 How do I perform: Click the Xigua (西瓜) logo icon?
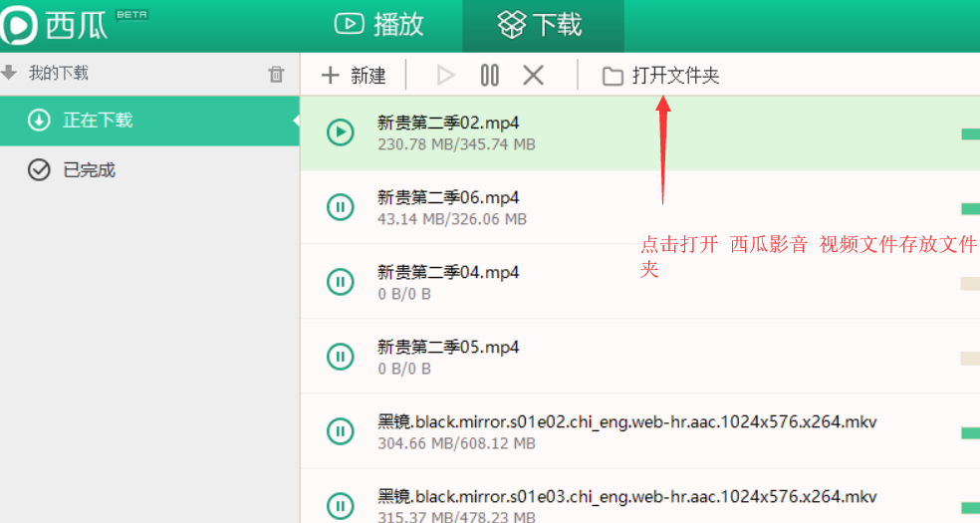tap(19, 25)
